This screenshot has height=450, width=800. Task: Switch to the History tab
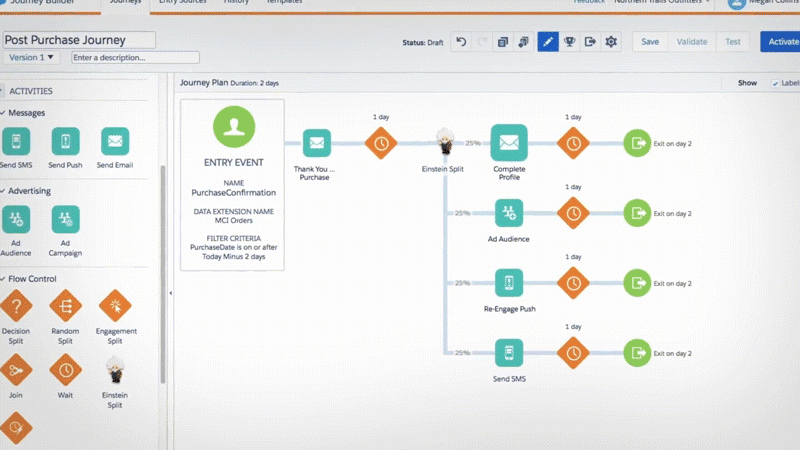point(236,3)
